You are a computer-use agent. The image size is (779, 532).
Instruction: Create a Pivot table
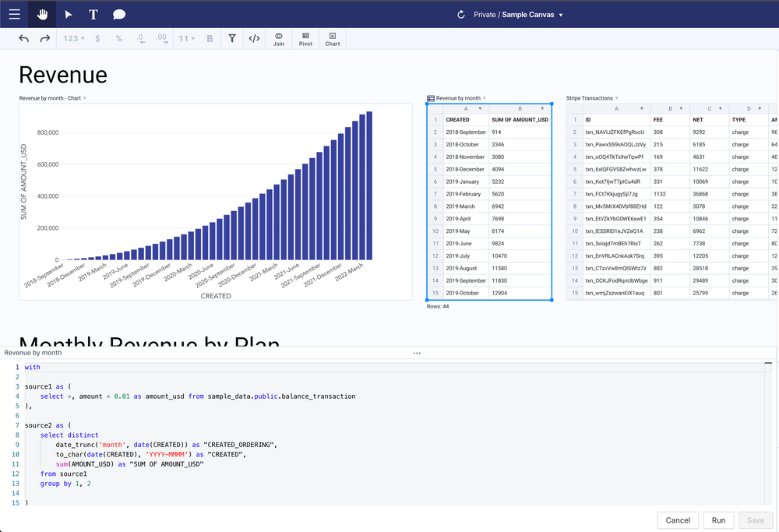point(305,38)
